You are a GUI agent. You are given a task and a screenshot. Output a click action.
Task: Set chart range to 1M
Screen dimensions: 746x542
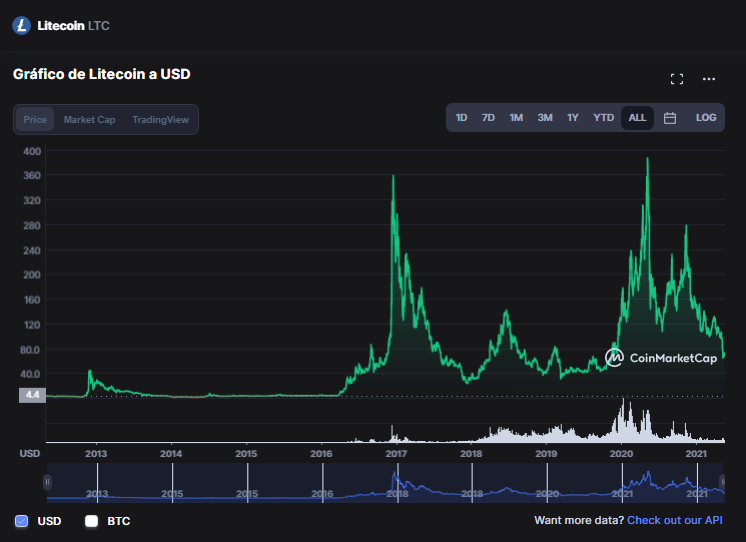pyautogui.click(x=516, y=118)
